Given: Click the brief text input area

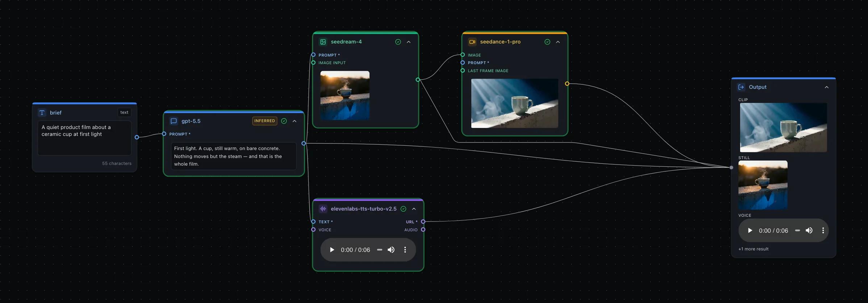Looking at the screenshot, I should coord(84,138).
